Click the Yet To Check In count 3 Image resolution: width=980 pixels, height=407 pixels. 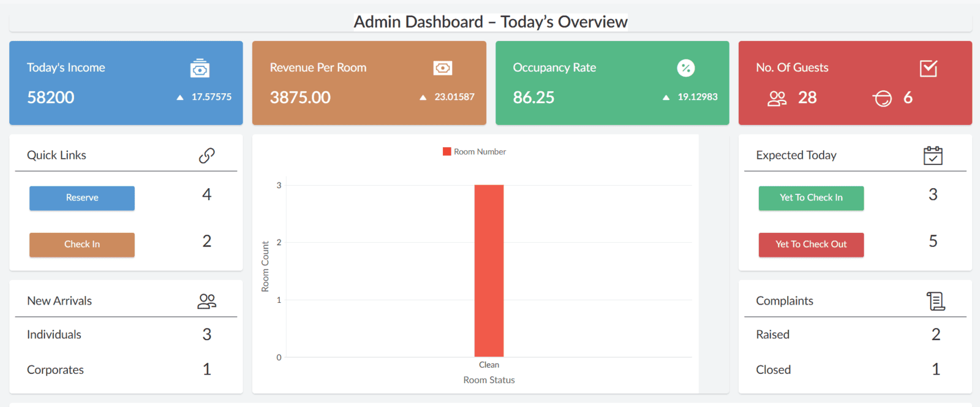[933, 194]
